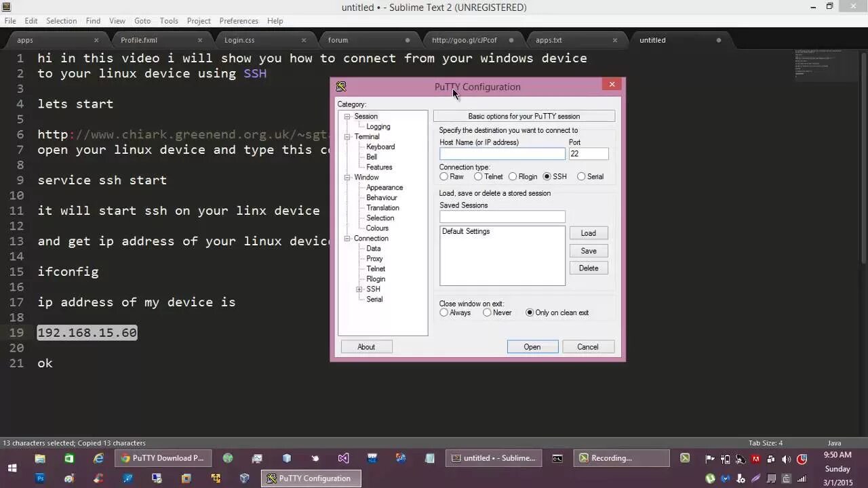The width and height of the screenshot is (868, 488).
Task: Click the Cancel button in PuTTY
Action: [588, 347]
